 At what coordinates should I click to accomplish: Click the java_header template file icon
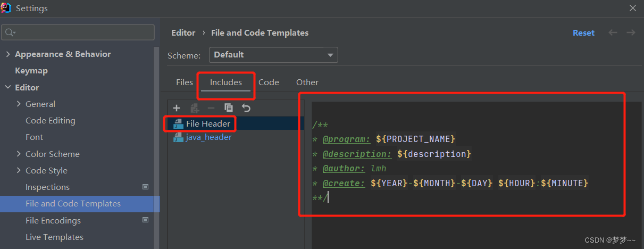[178, 137]
